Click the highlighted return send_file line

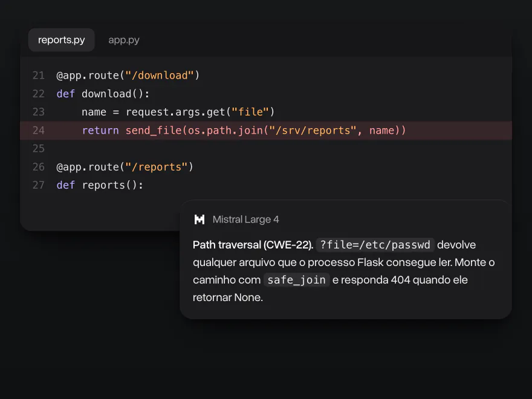[266, 131]
